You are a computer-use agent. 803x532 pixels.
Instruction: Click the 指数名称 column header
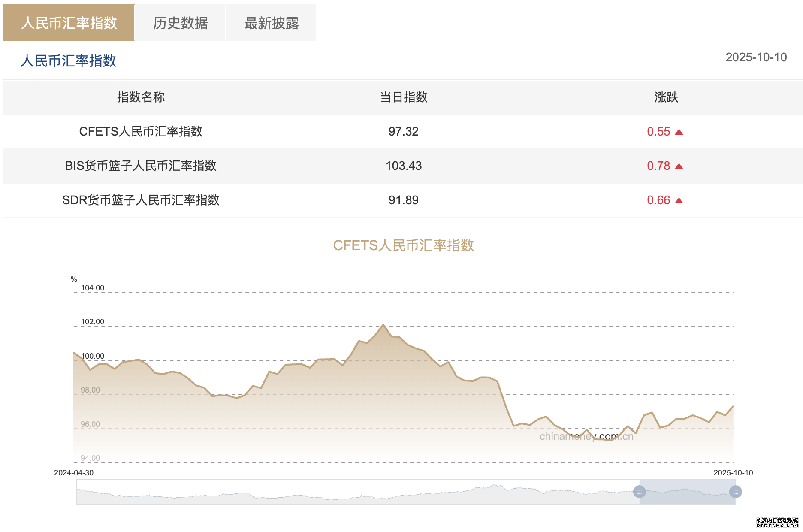pyautogui.click(x=141, y=97)
